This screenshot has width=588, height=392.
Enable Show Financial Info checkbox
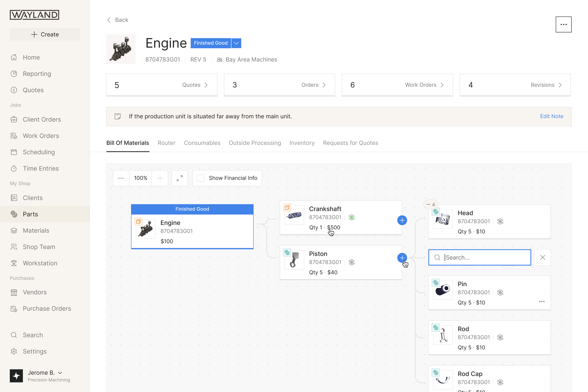click(200, 178)
